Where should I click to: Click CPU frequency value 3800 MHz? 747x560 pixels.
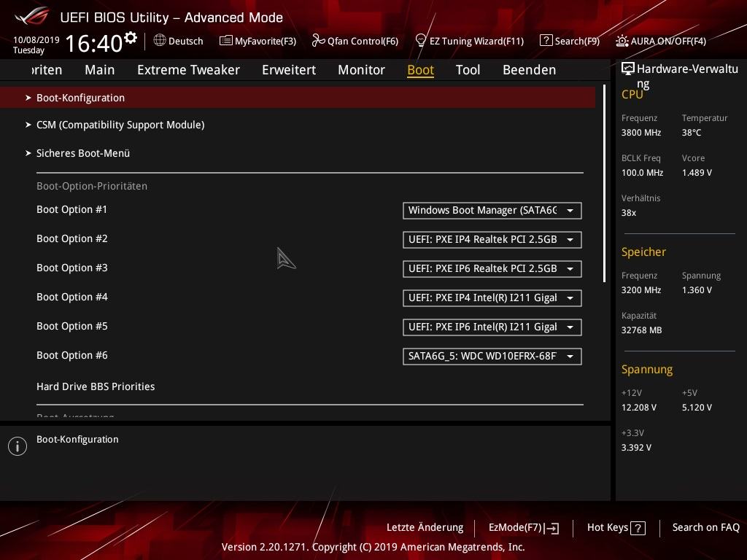[640, 133]
